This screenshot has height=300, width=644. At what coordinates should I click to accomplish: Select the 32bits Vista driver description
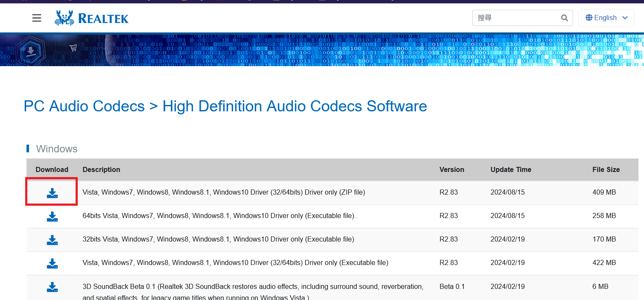click(218, 239)
